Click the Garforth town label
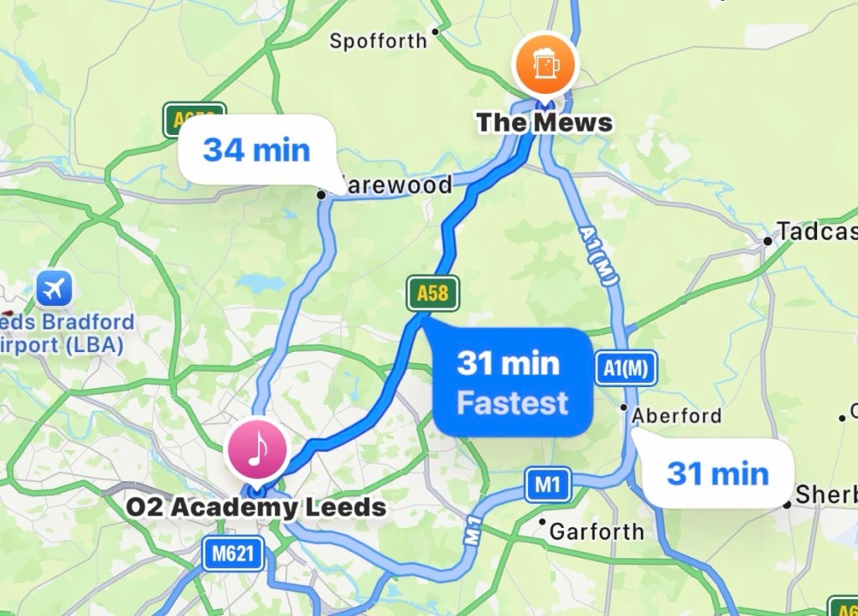Image resolution: width=858 pixels, height=616 pixels. [x=597, y=531]
